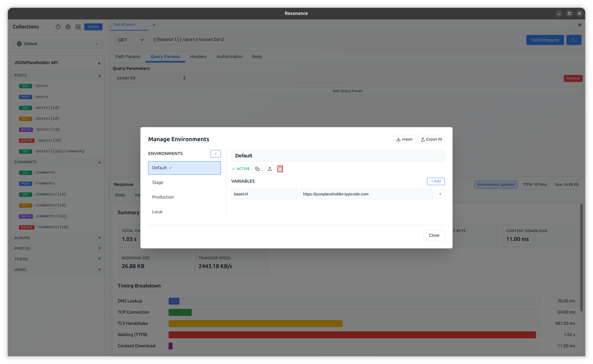Screen dimensions: 593x364
Task: Click the baseUrl value input field
Action: pyautogui.click(x=366, y=194)
